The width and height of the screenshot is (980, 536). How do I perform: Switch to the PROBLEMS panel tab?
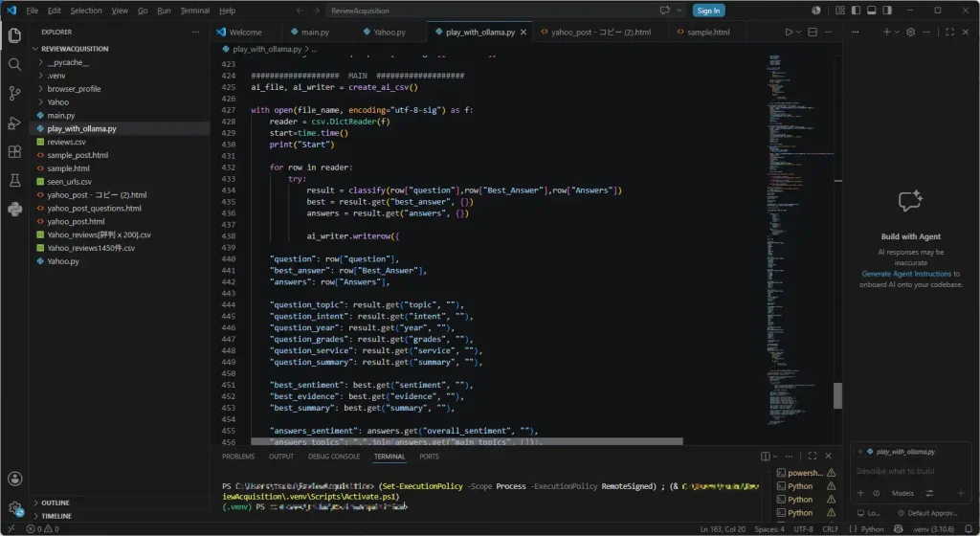click(238, 457)
